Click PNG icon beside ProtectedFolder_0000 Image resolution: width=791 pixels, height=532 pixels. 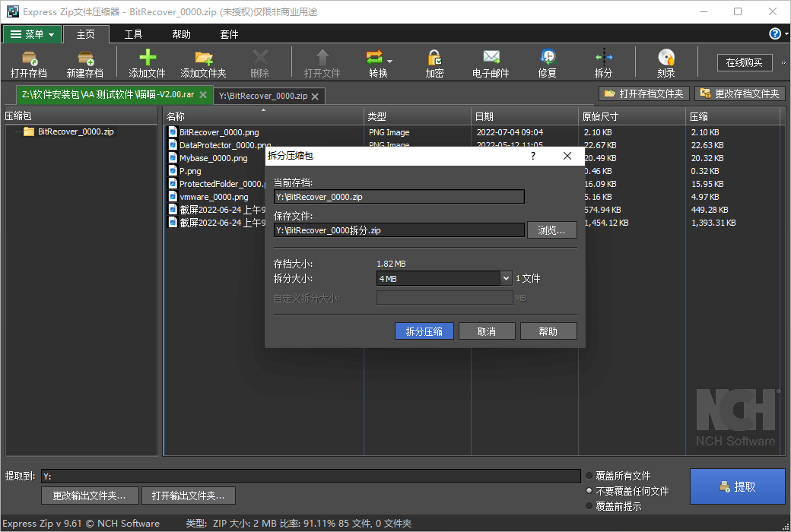coord(173,184)
